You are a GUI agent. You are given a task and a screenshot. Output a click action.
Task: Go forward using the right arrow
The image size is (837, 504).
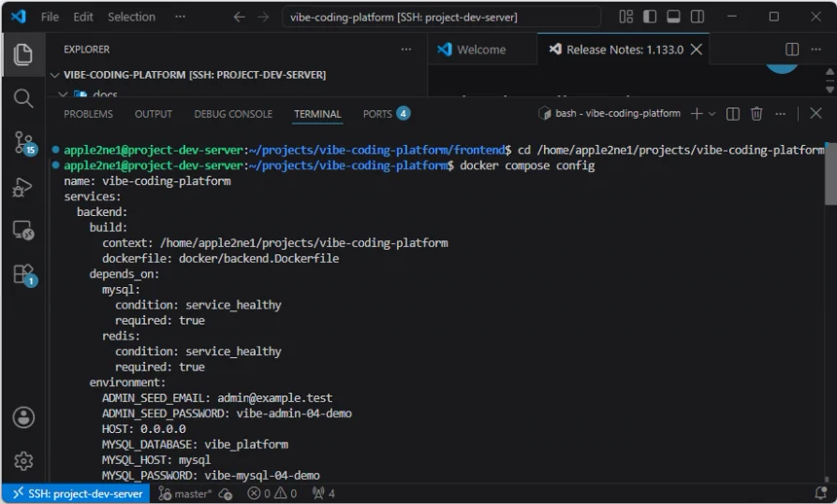click(263, 18)
